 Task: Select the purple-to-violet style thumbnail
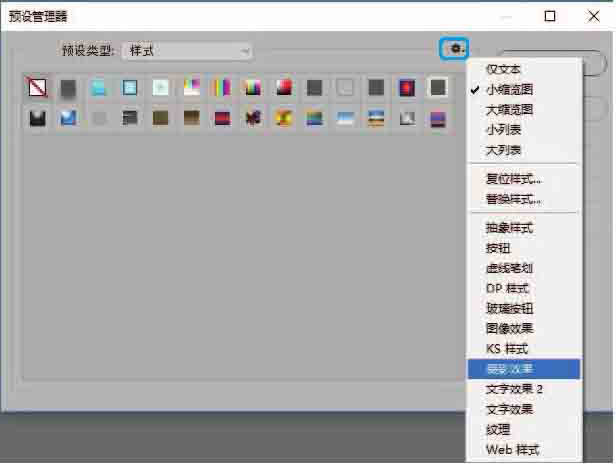(438, 118)
